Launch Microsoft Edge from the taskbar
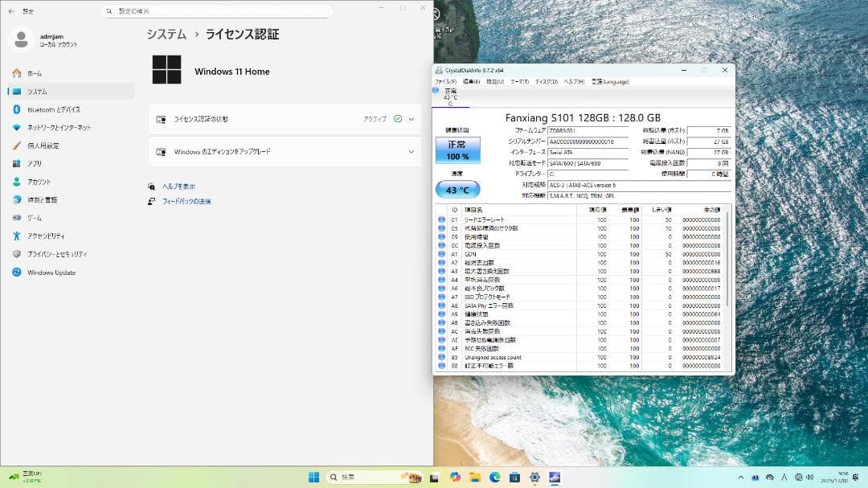The height and width of the screenshot is (488, 868). (x=494, y=476)
